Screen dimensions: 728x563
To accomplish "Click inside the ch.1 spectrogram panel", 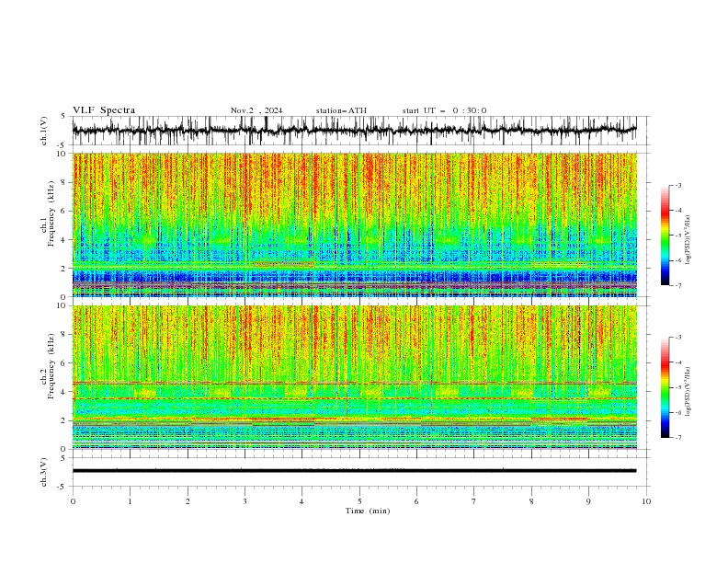I will tap(355, 224).
